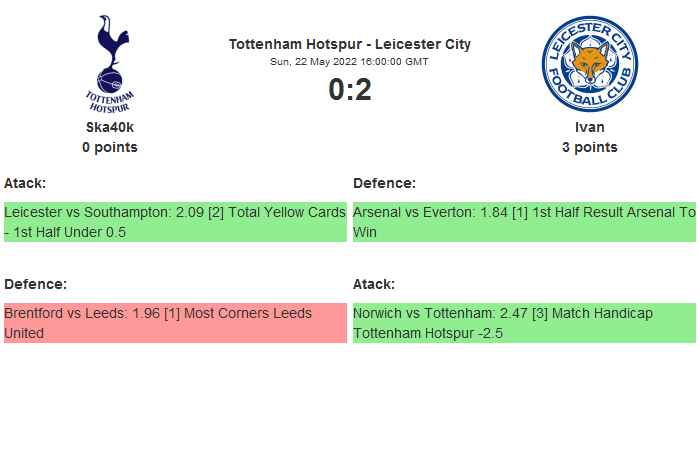Open player Ivan's profile name
Viewport: 700px width, 460px height.
589,127
